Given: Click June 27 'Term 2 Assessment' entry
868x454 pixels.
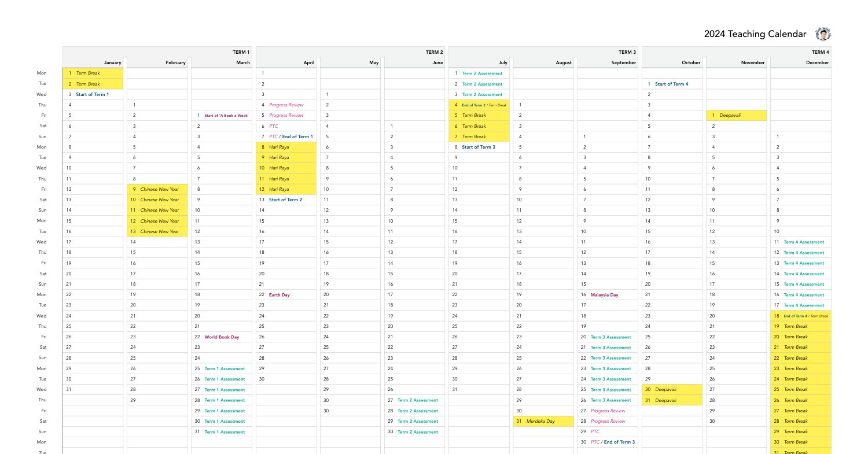Looking at the screenshot, I should 418,400.
